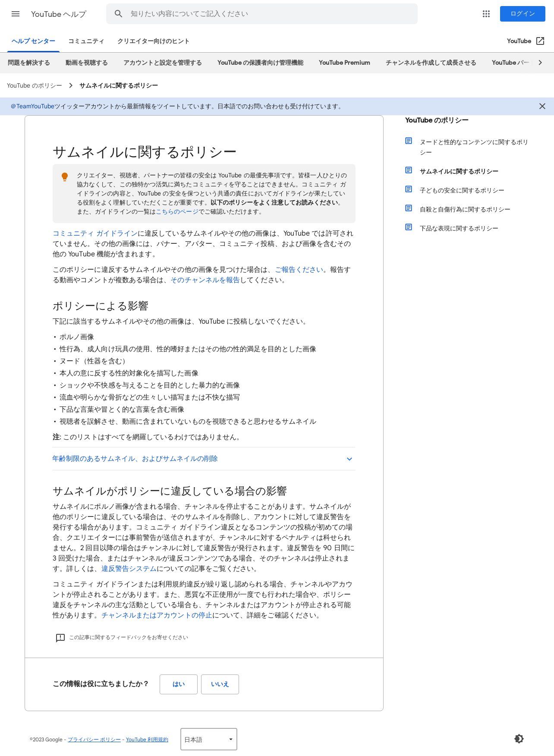Click the ポルノ画像 bullet item
The image size is (554, 756).
click(77, 337)
